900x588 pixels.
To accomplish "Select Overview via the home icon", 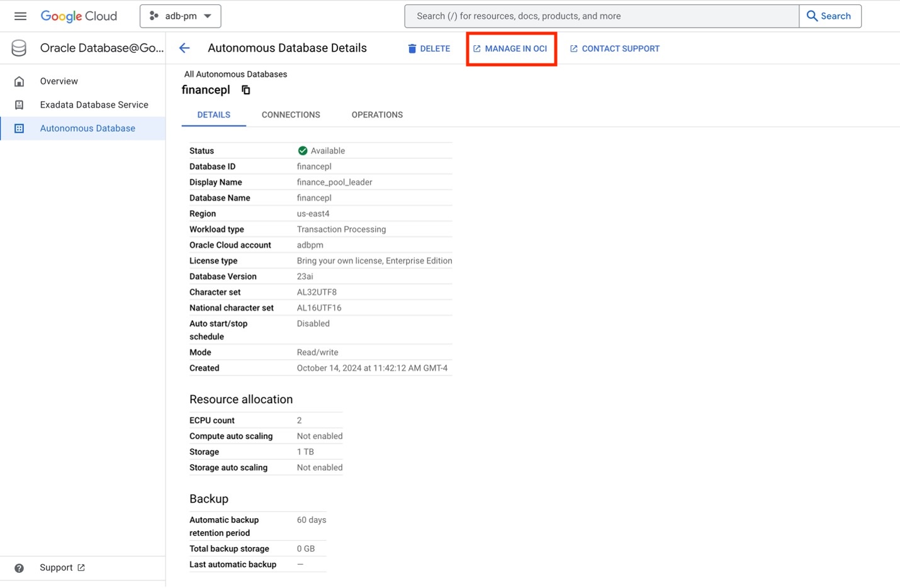I will point(19,81).
